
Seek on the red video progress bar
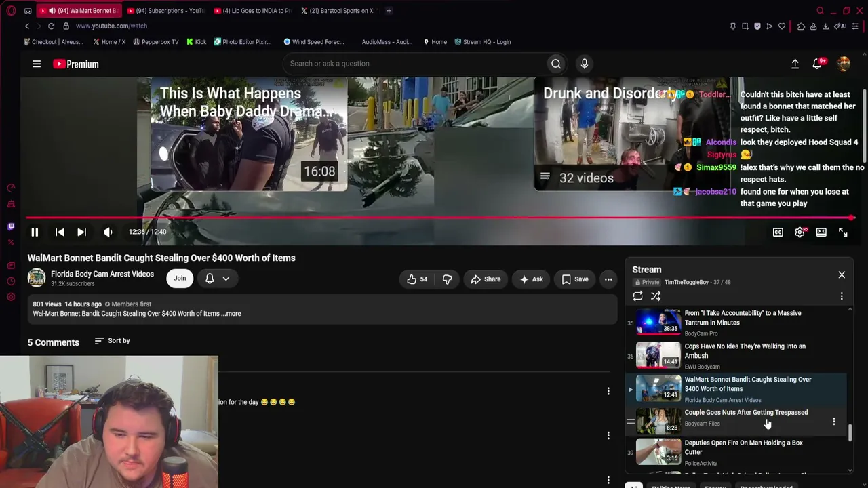441,218
